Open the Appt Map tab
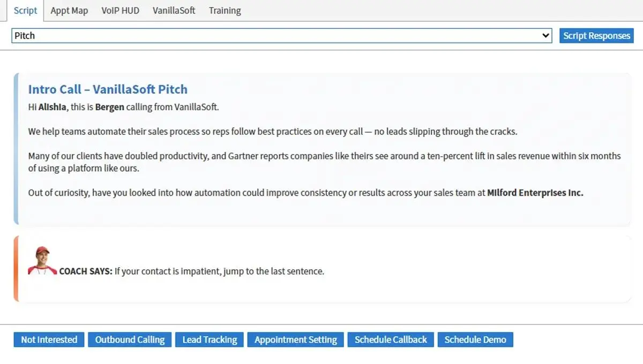 click(69, 11)
